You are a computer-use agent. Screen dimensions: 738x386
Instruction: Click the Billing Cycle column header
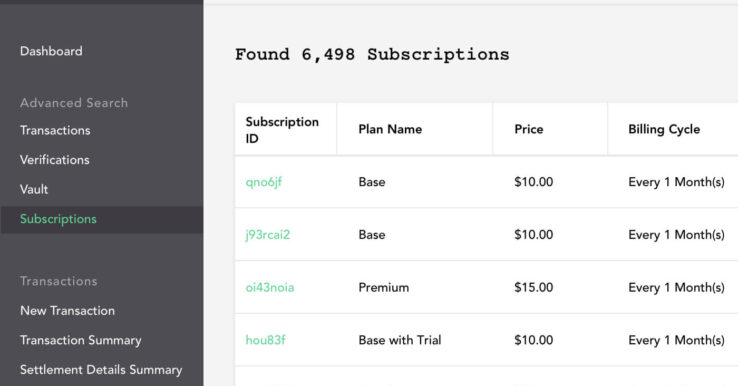click(x=664, y=129)
